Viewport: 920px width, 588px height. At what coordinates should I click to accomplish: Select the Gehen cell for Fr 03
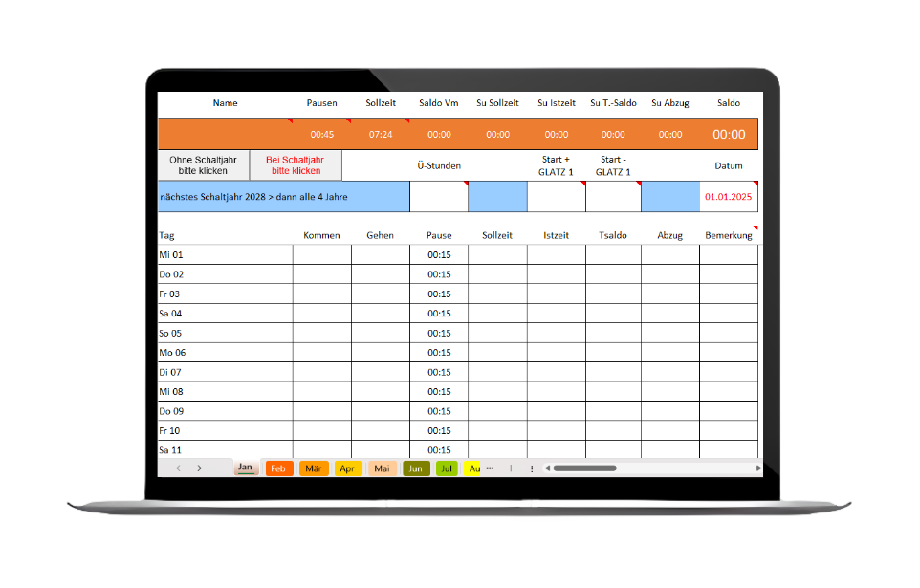pyautogui.click(x=380, y=294)
